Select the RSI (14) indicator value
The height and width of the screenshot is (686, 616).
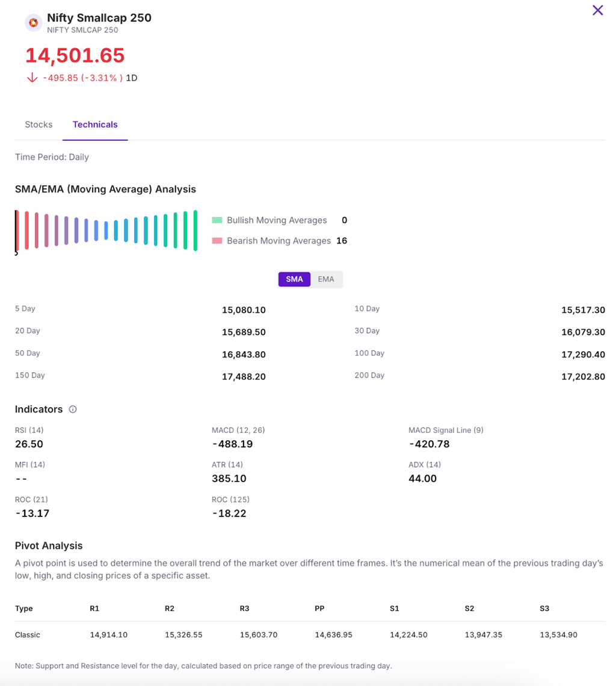tap(29, 444)
